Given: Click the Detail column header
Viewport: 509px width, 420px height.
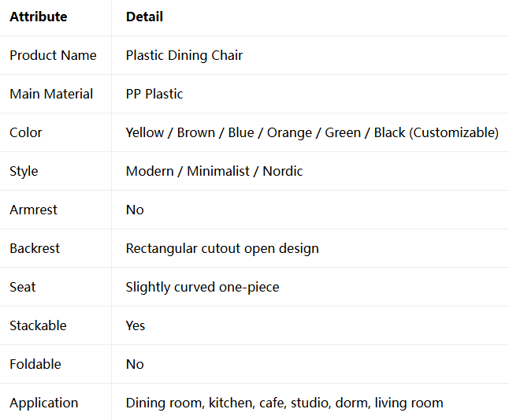Looking at the screenshot, I should tap(144, 17).
